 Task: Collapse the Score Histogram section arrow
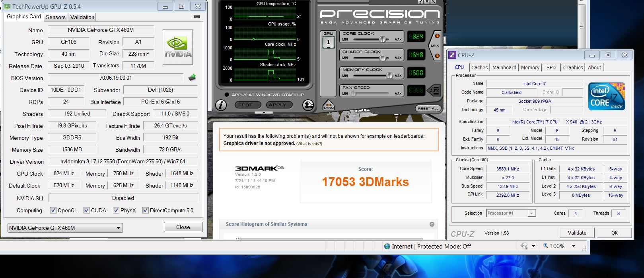tap(432, 224)
